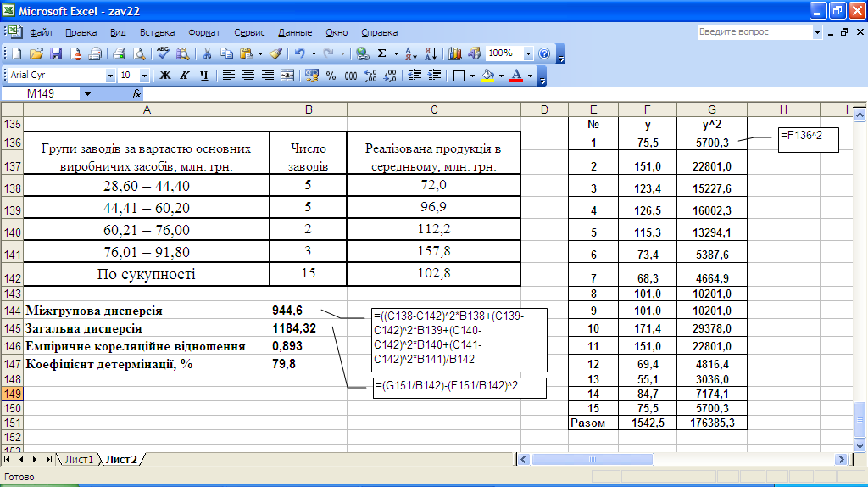Sort ascending with the A-Z icon
The width and height of the screenshot is (868, 487).
411,53
